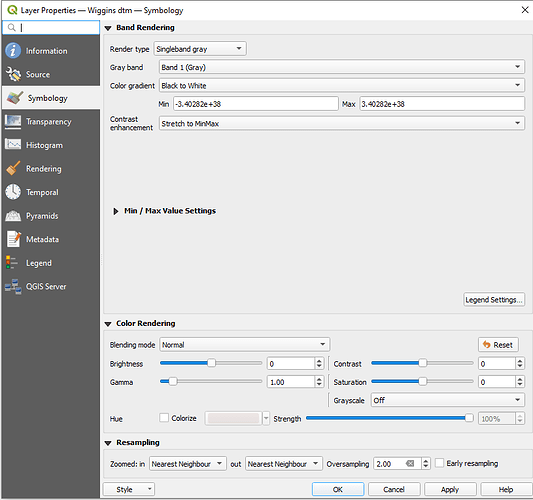Screen dimensions: 533x500
Task: Open the Render type dropdown
Action: click(200, 49)
